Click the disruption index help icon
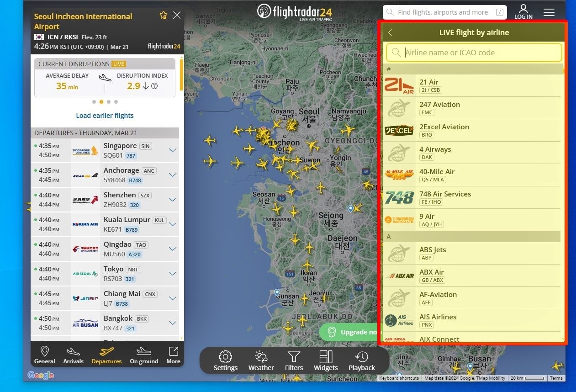This screenshot has height=392, width=576. 154,86
